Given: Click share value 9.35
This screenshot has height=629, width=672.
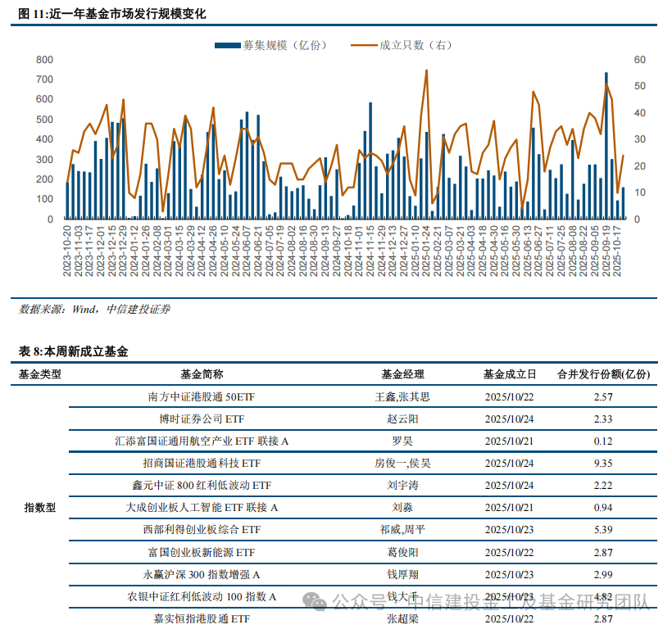Looking at the screenshot, I should 603,464.
